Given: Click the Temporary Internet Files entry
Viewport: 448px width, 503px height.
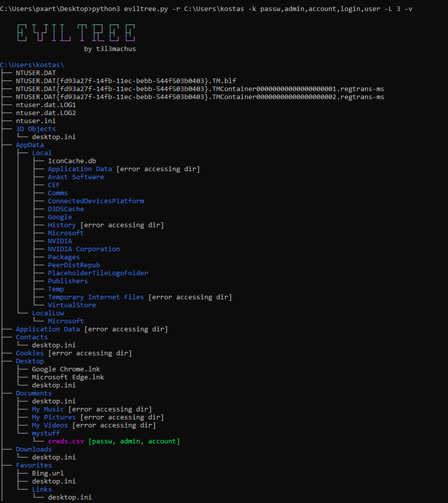Looking at the screenshot, I should (x=96, y=297).
